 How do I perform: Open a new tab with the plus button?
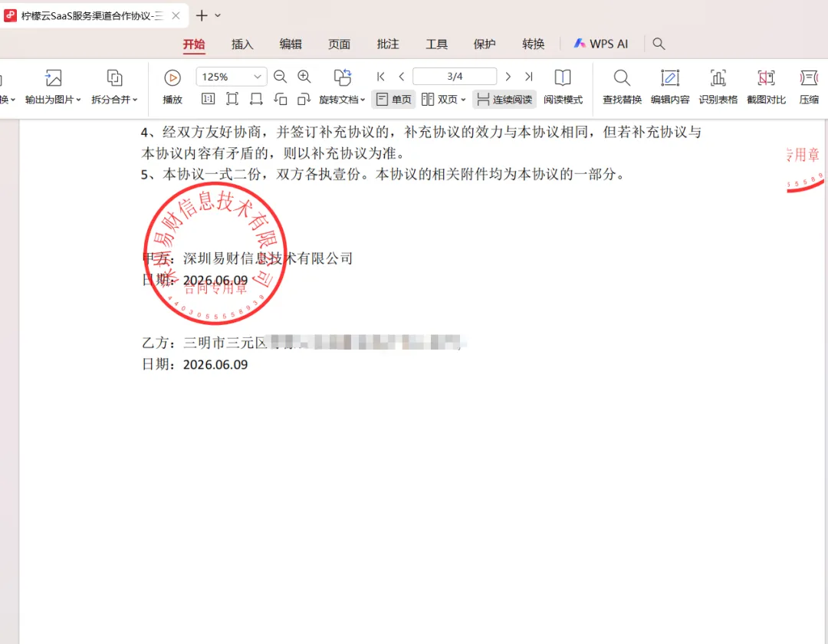pyautogui.click(x=201, y=16)
